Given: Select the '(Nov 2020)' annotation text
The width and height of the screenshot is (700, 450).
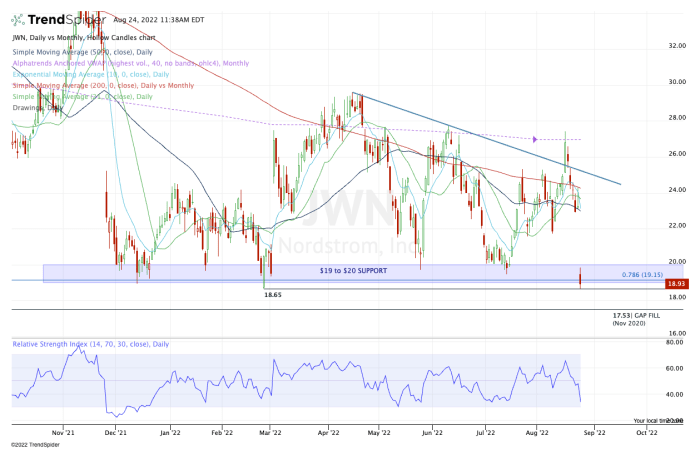Looking at the screenshot, I should [629, 323].
